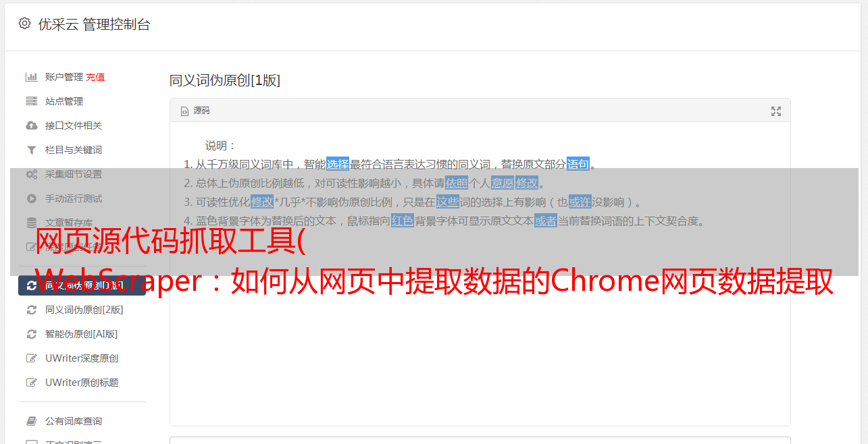Open 文章暂存库 database icon
The height and width of the screenshot is (444, 868).
tap(31, 223)
